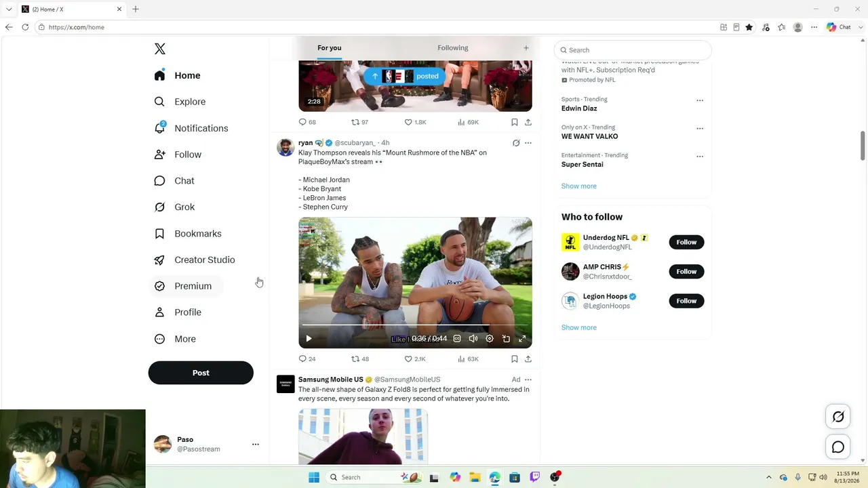
Task: Open Profile from the sidebar
Action: point(178,312)
